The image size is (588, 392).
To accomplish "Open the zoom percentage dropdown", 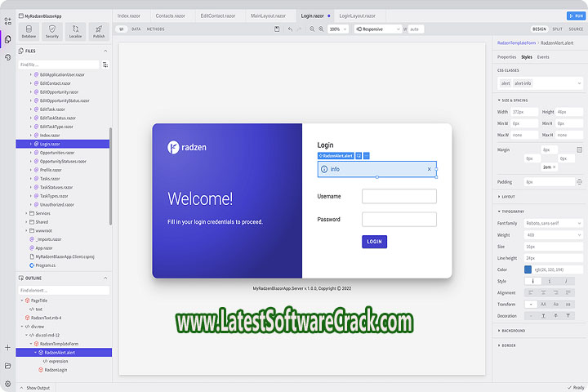I will (338, 29).
